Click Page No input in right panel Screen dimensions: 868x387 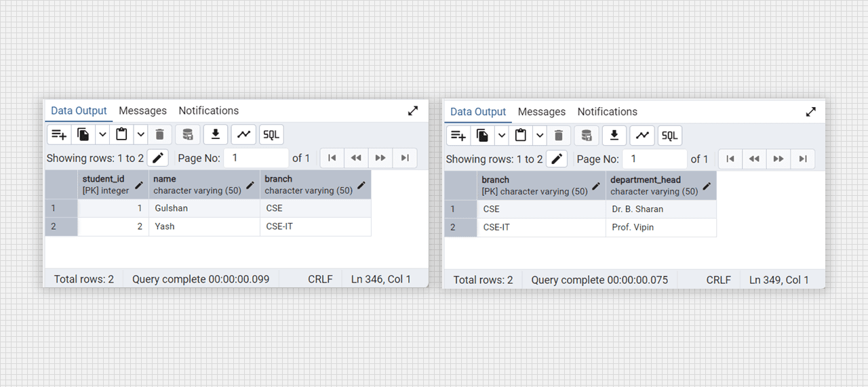click(x=655, y=159)
